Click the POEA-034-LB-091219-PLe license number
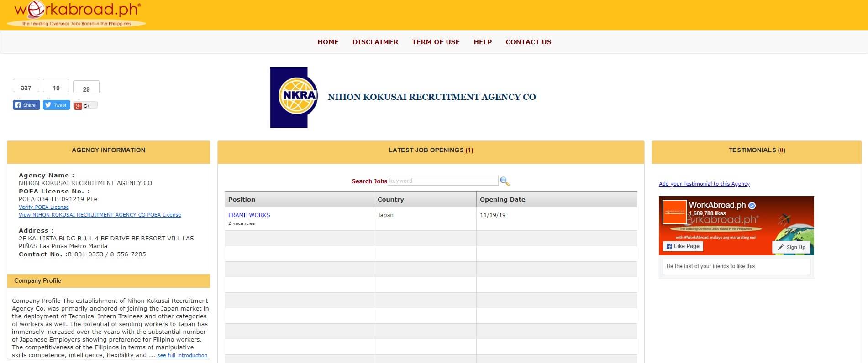The width and height of the screenshot is (868, 363). point(58,199)
